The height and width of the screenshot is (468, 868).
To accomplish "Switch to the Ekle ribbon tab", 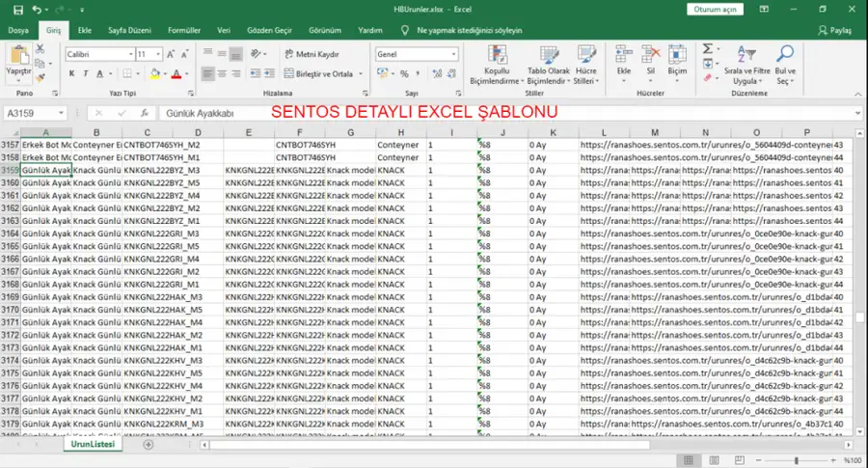I will click(x=85, y=31).
